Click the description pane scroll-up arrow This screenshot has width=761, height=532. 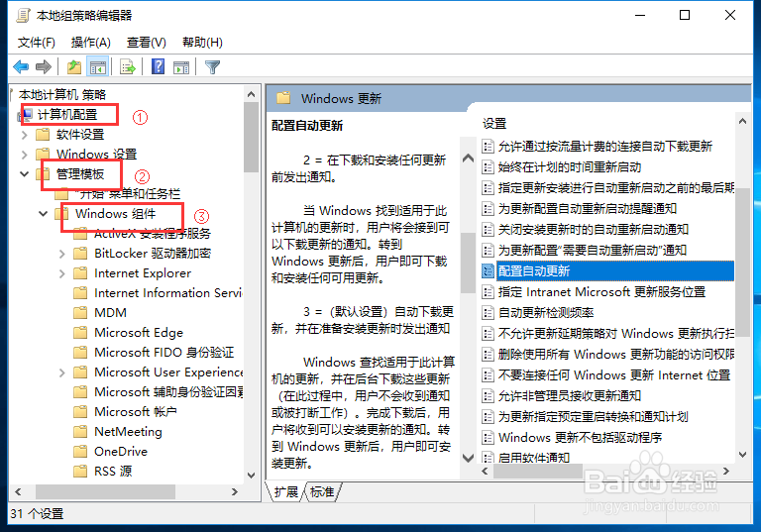pyautogui.click(x=468, y=158)
